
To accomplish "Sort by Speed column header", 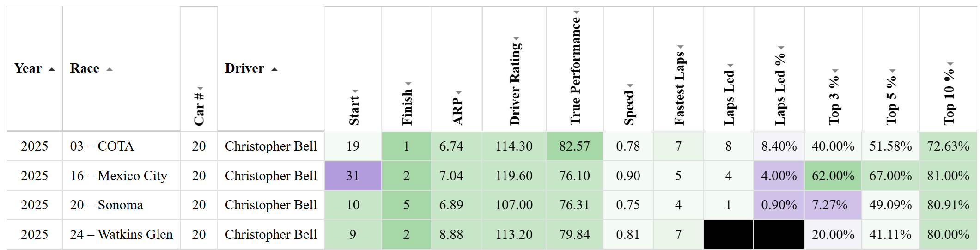I will pyautogui.click(x=628, y=106).
